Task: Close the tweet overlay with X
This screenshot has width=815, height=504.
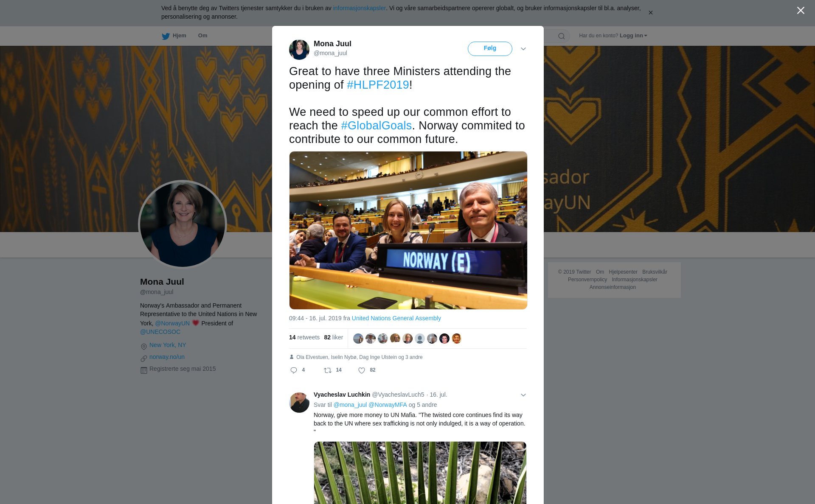Action: pos(801,11)
